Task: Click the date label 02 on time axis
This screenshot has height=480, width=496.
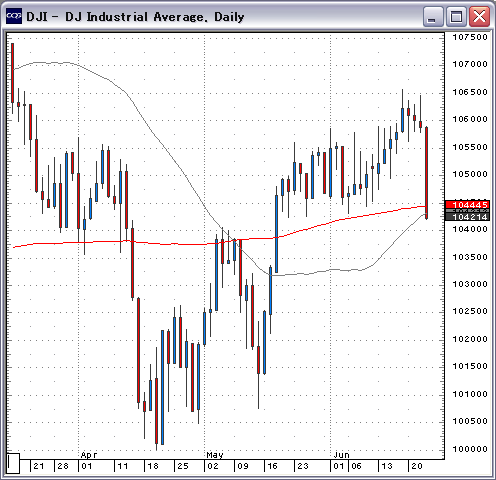Action: click(213, 466)
